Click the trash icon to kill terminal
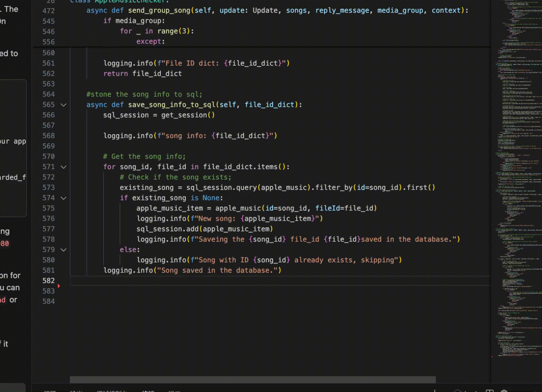Screen dimensions: 542x392 click(504, 391)
